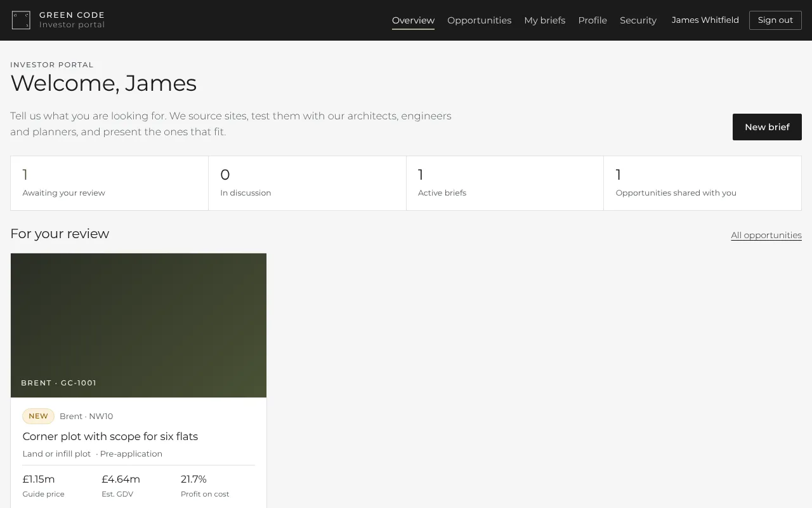Click the £4.64m Est. GDV value
The image size is (812, 508).
click(121, 479)
